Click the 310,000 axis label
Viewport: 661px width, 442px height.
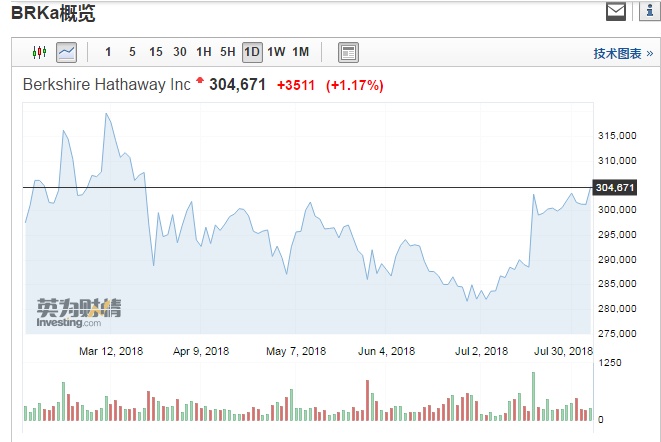[617, 161]
